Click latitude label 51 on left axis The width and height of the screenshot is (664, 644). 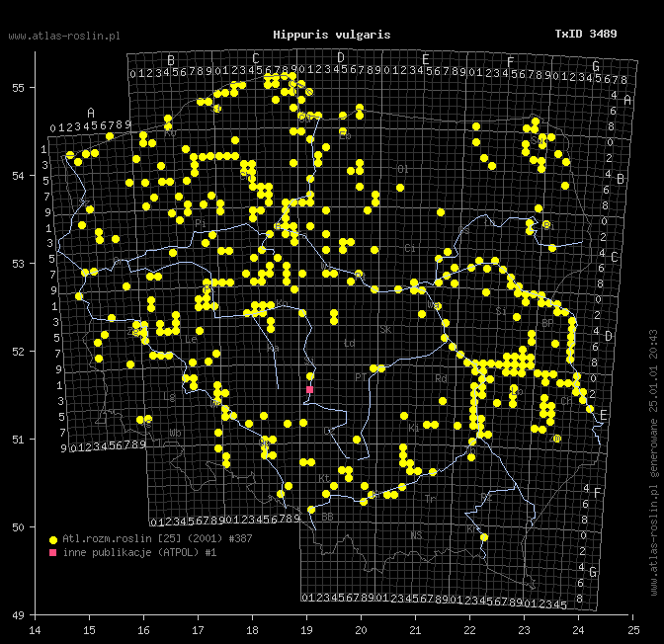tap(18, 440)
